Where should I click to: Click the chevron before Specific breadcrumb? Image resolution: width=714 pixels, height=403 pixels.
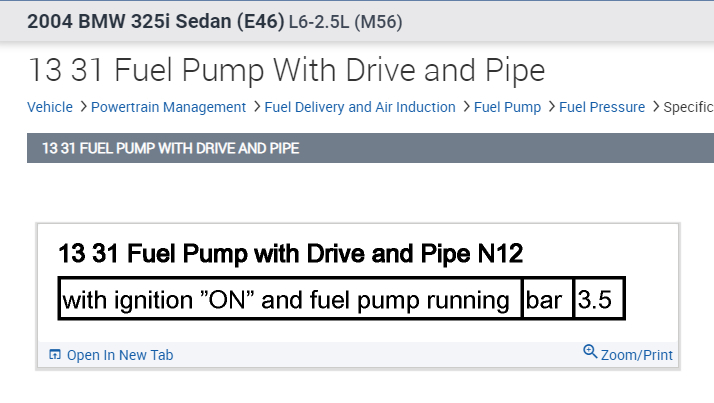tap(655, 107)
